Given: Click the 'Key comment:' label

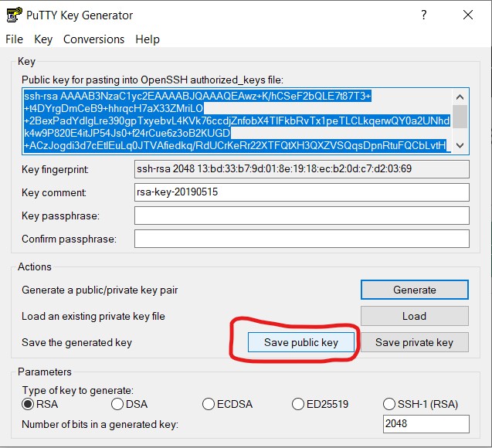Looking at the screenshot, I should coord(54,192).
